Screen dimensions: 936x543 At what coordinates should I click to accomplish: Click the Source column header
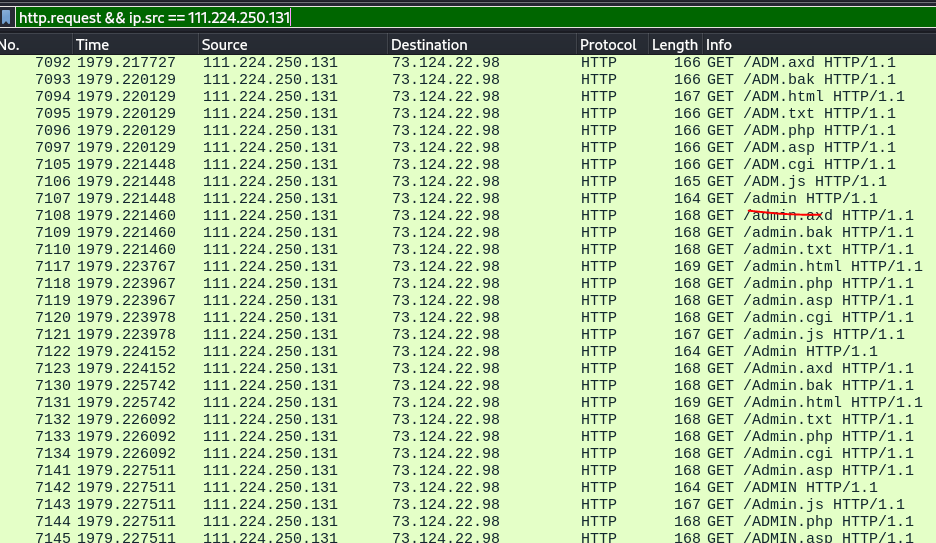click(291, 45)
